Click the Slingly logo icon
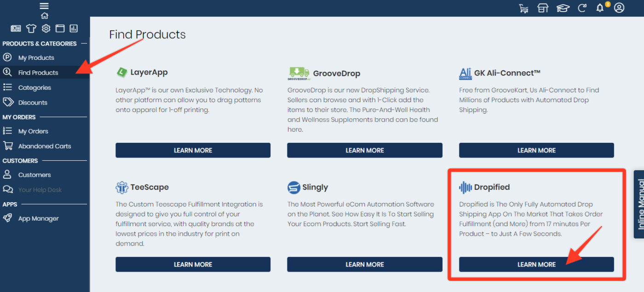644x292 pixels. point(294,187)
